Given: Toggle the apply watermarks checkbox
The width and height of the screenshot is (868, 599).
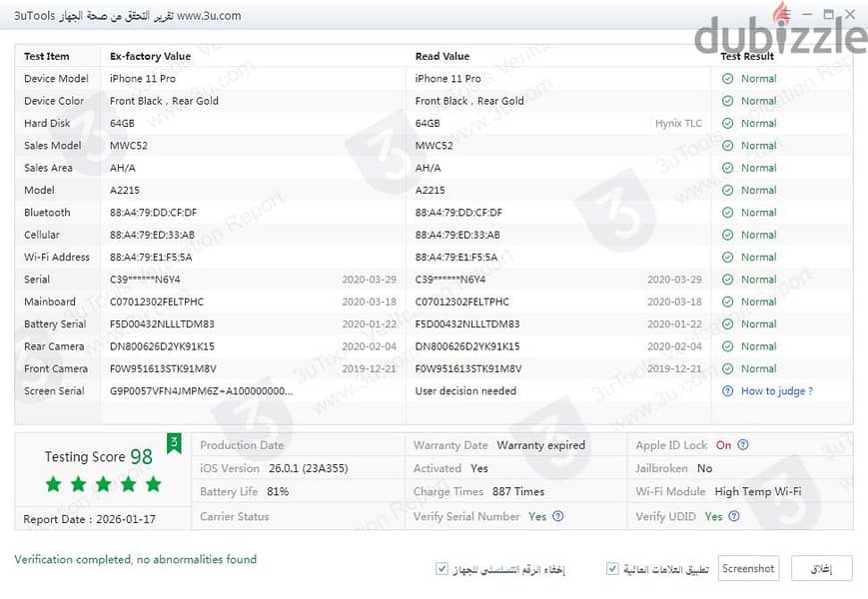Looking at the screenshot, I should click(x=612, y=569).
